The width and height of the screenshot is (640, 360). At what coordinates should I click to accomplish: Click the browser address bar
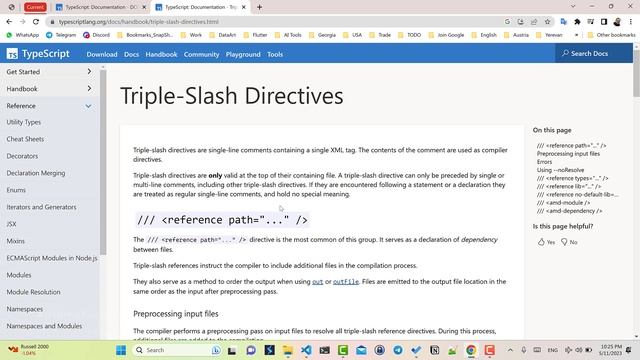(278, 22)
